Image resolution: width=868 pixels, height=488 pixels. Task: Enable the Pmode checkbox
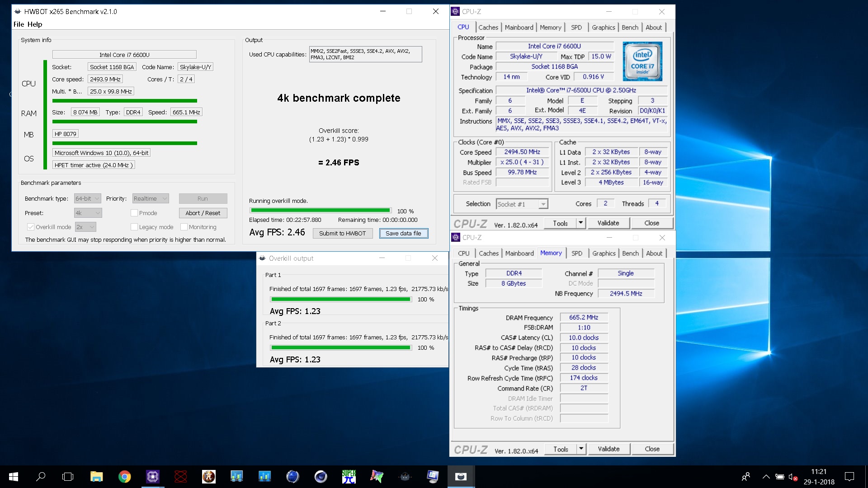(x=134, y=213)
